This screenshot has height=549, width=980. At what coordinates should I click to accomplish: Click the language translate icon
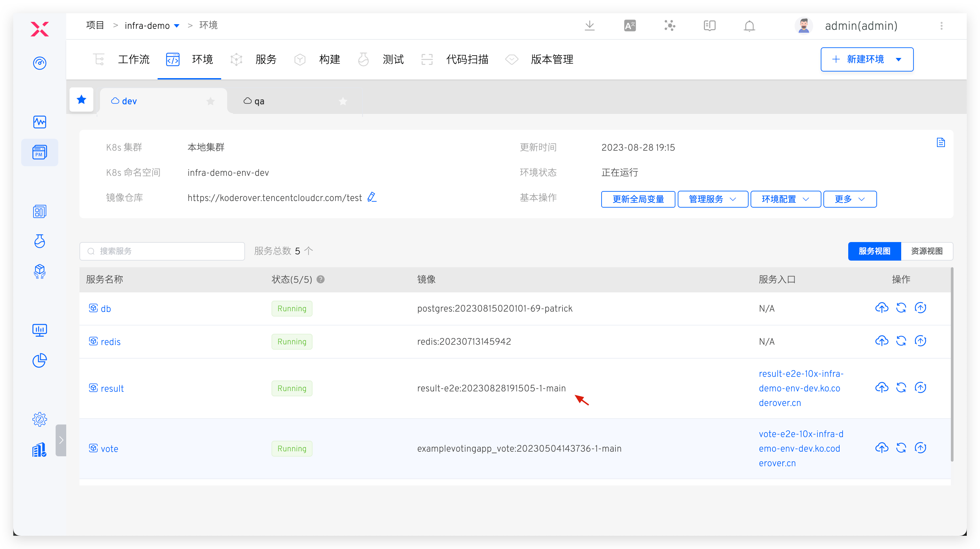(x=630, y=26)
